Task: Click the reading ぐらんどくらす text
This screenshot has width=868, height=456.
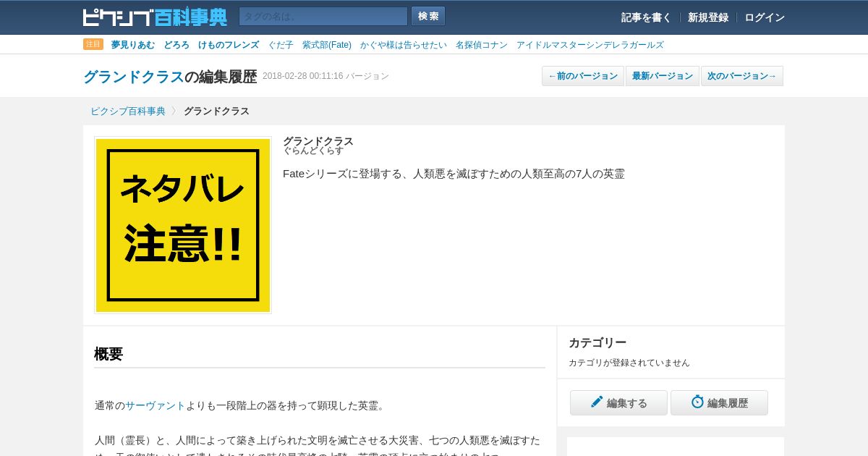Action: pos(313,151)
